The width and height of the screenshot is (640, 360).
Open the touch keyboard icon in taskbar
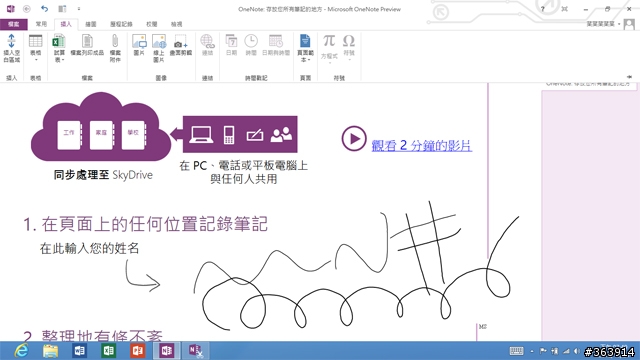point(516,351)
